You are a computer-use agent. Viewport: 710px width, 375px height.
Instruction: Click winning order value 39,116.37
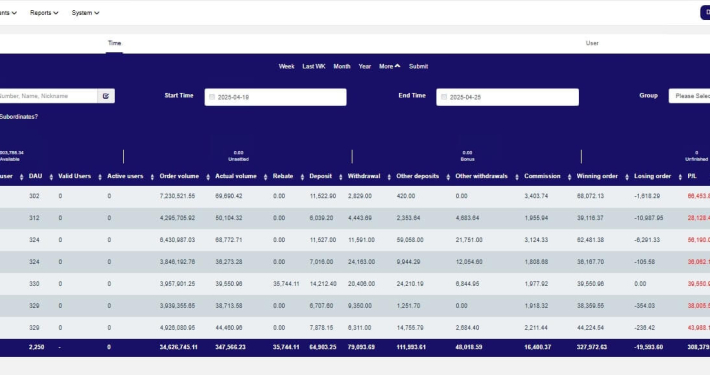click(x=590, y=218)
